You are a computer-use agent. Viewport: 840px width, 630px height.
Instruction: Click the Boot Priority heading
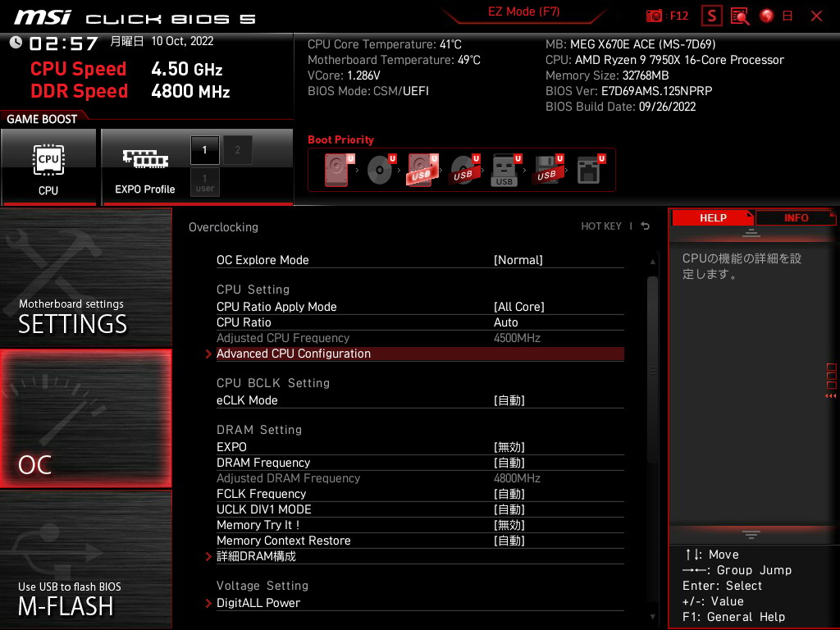(x=340, y=139)
